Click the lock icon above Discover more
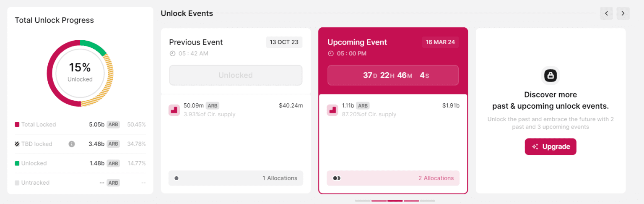 point(551,76)
